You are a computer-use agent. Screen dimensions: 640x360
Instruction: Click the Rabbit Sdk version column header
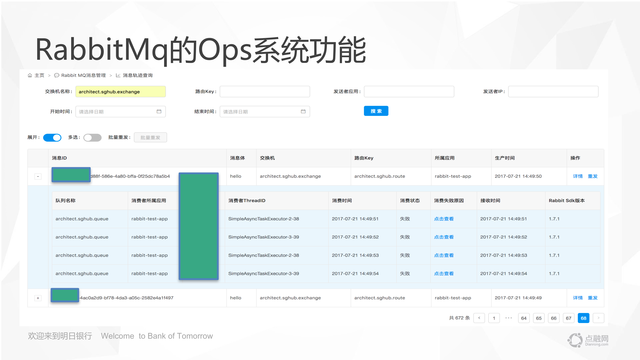click(x=567, y=200)
